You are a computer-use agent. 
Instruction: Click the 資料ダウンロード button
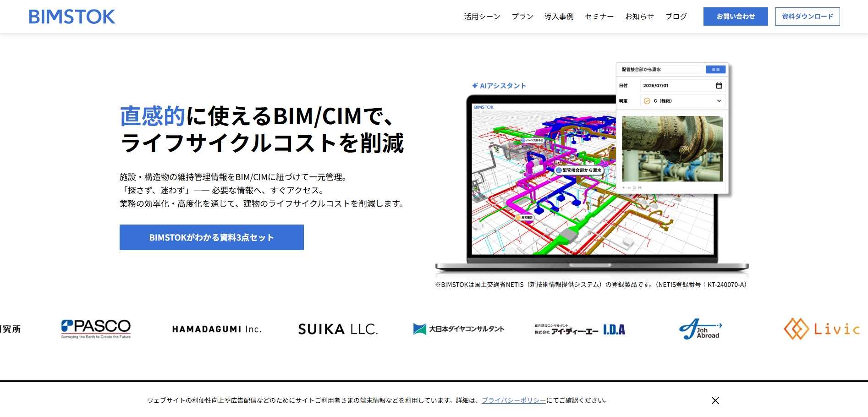[x=808, y=16]
